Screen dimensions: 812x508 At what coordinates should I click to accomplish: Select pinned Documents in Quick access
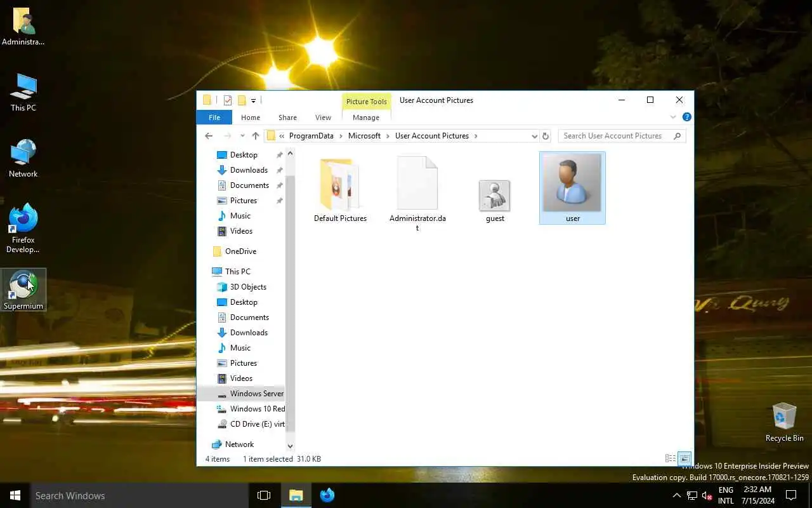point(249,185)
